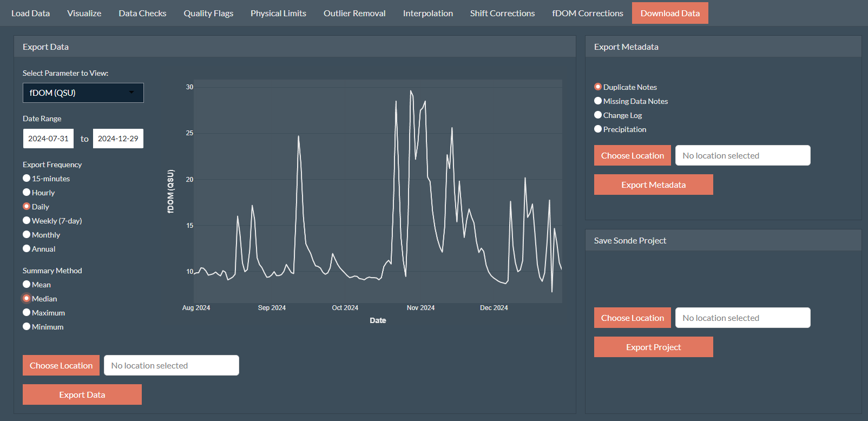Click the Export Data button

coord(82,394)
